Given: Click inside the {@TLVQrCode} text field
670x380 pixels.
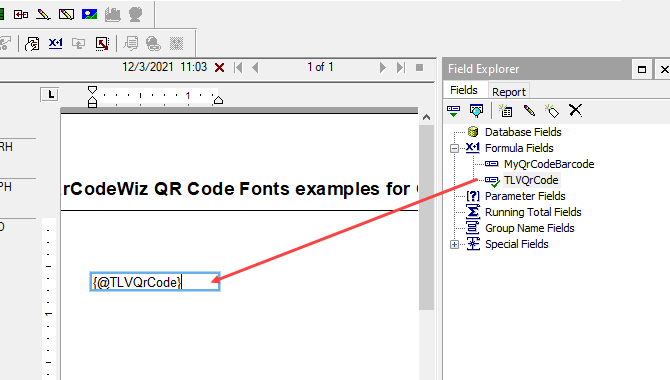Looking at the screenshot, I should point(155,282).
